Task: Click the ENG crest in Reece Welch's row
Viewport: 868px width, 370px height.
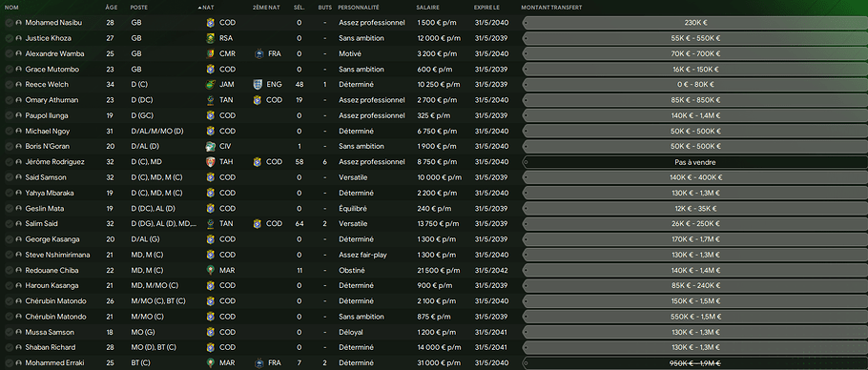Action: [x=258, y=85]
